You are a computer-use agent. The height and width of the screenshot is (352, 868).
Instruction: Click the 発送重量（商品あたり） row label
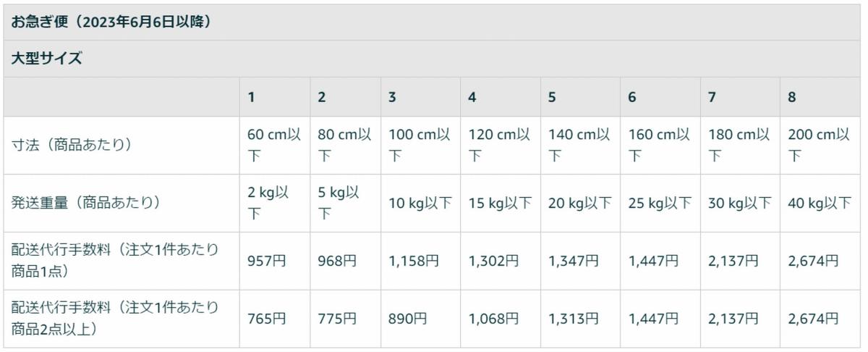(x=85, y=203)
